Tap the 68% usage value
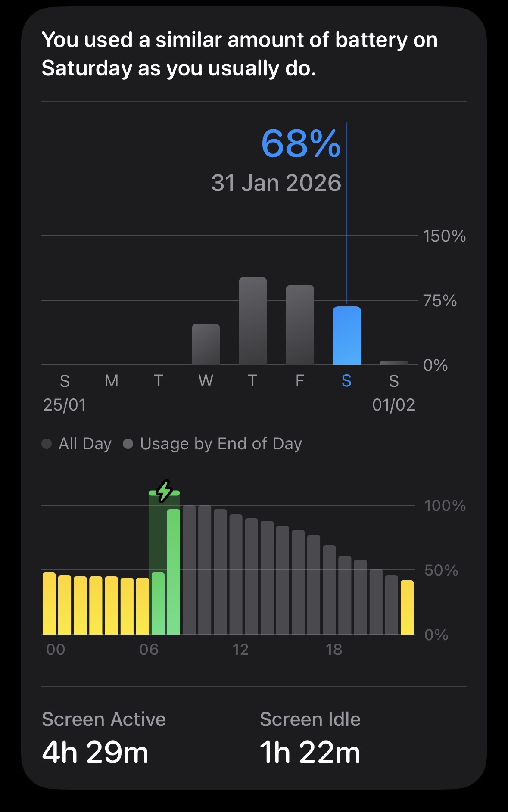 pyautogui.click(x=301, y=143)
